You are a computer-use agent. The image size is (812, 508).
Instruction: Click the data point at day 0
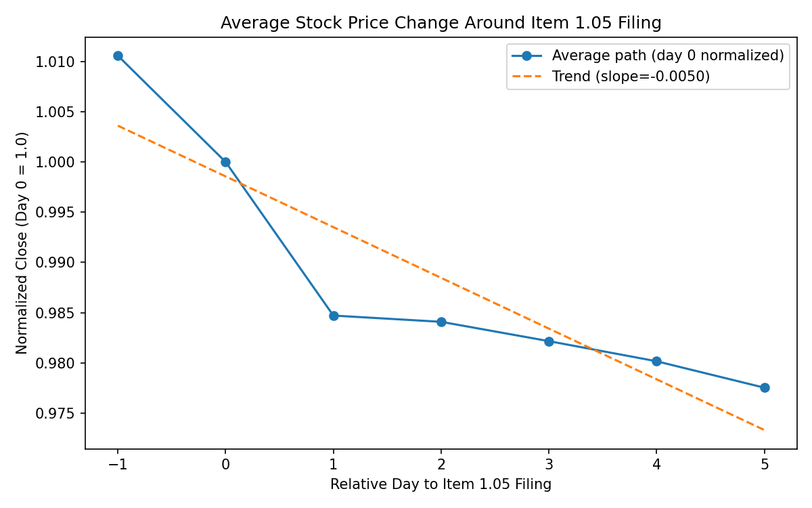click(x=225, y=162)
